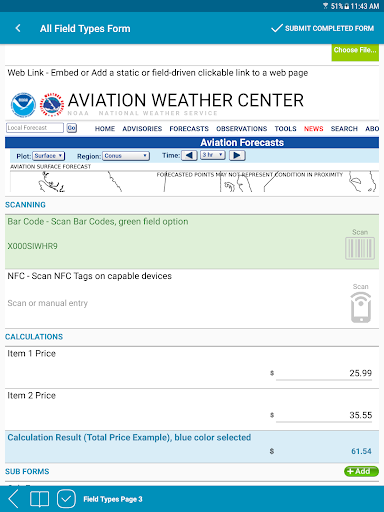Open the FORECASTS menu item

pos(189,129)
